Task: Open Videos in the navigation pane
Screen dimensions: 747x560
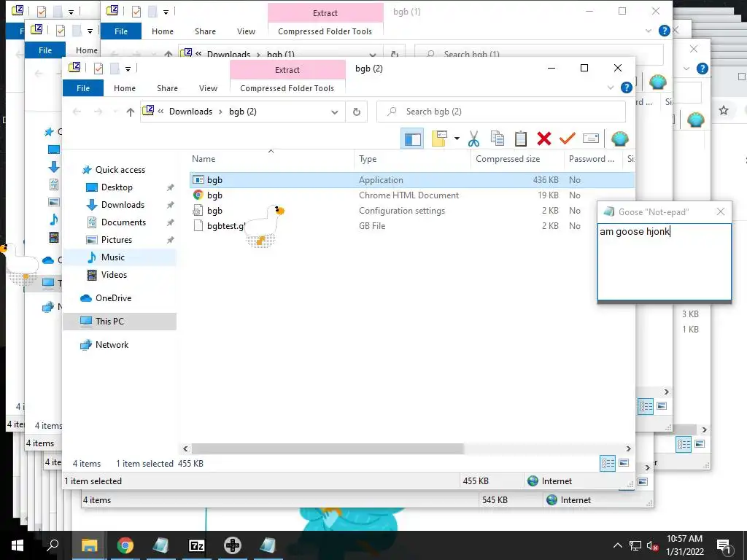Action: coord(114,275)
